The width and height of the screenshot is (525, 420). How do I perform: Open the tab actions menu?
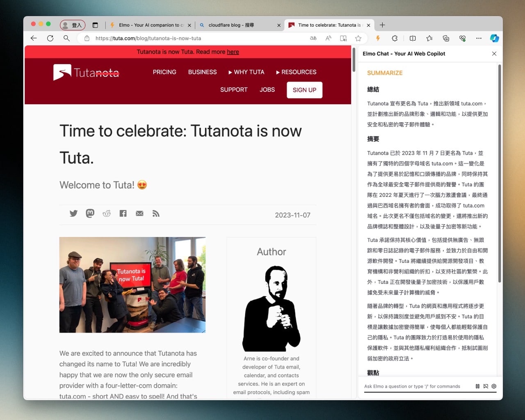click(95, 25)
